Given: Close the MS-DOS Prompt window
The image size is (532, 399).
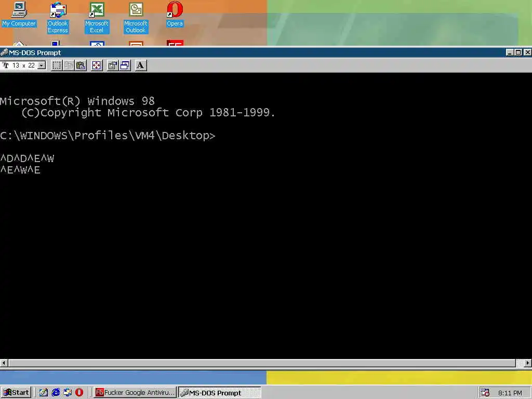Looking at the screenshot, I should tap(527, 52).
